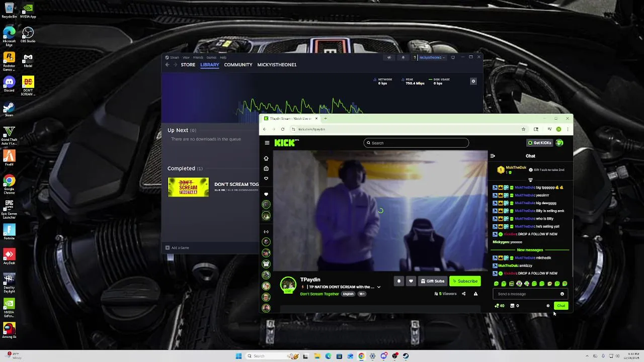Click Steam icon in the taskbar
644x362 pixels.
pyautogui.click(x=406, y=356)
